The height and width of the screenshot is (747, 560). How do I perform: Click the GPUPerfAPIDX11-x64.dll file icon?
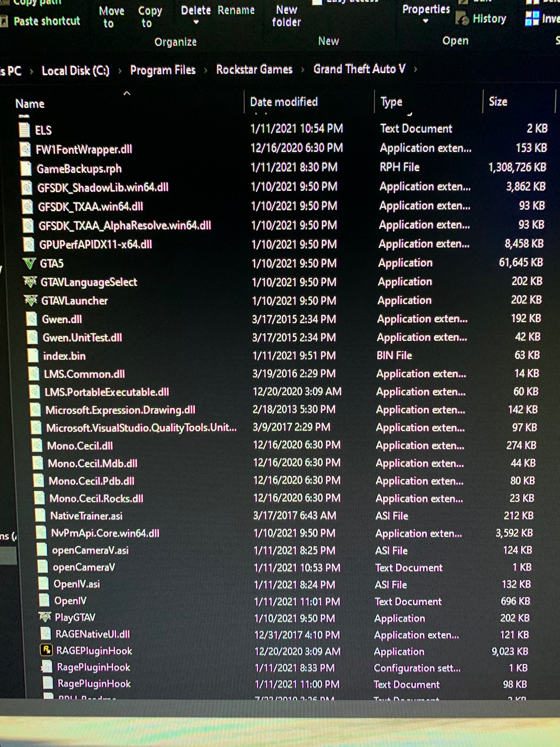coord(29,244)
